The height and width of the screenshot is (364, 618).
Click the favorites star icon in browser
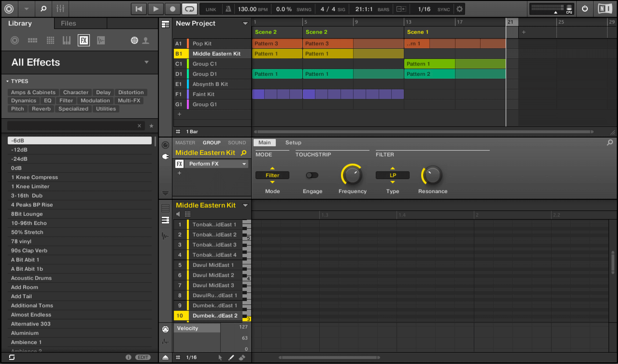pos(151,126)
